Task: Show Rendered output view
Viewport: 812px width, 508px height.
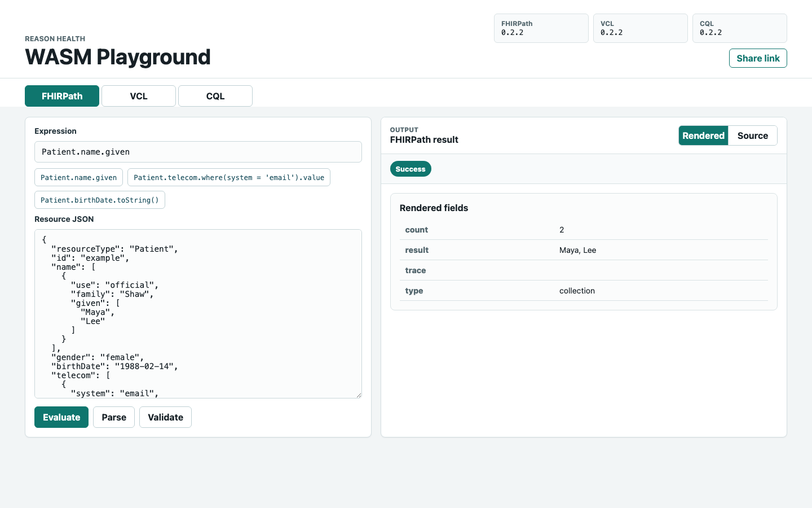Action: [x=703, y=135]
